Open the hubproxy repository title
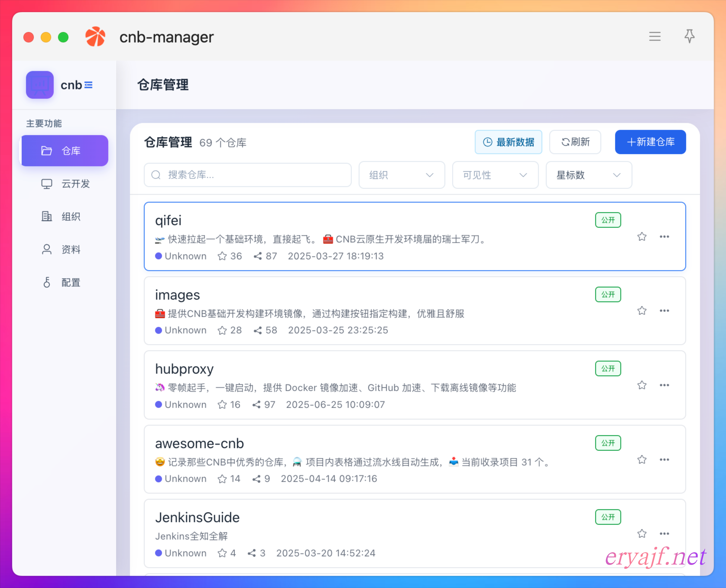726x588 pixels. tap(184, 370)
